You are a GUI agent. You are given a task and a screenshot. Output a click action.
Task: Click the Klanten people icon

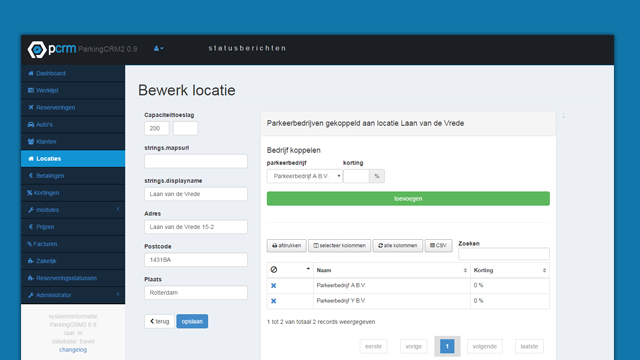[31, 142]
